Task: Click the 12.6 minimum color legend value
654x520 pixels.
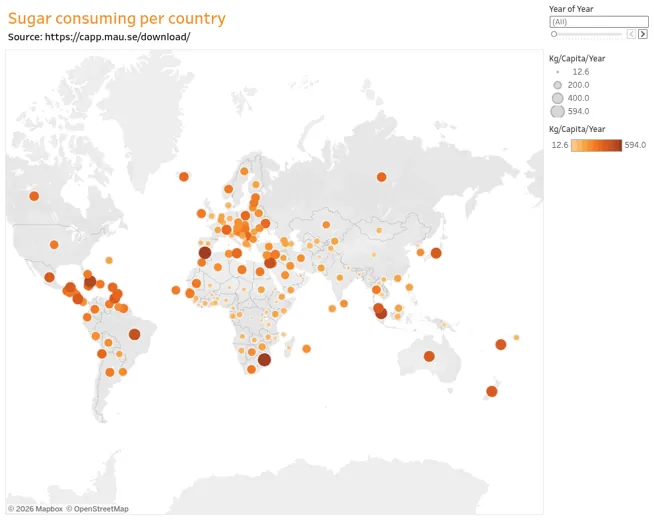Action: pyautogui.click(x=560, y=145)
